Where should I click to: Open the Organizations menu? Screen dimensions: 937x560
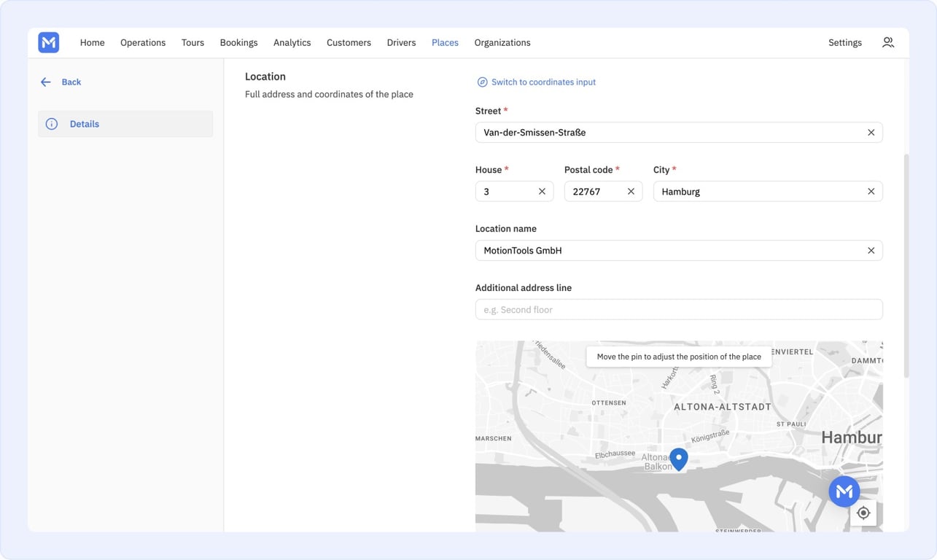click(x=502, y=43)
